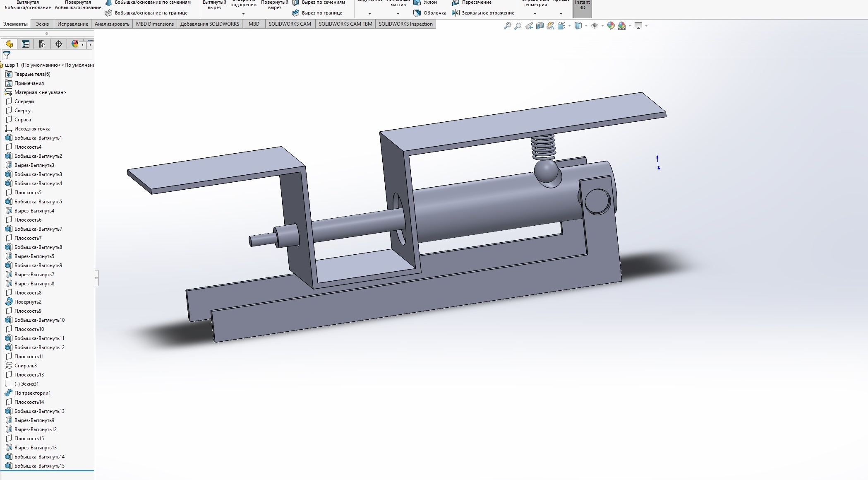
Task: Click the Уклон draft icon
Action: pos(417,2)
